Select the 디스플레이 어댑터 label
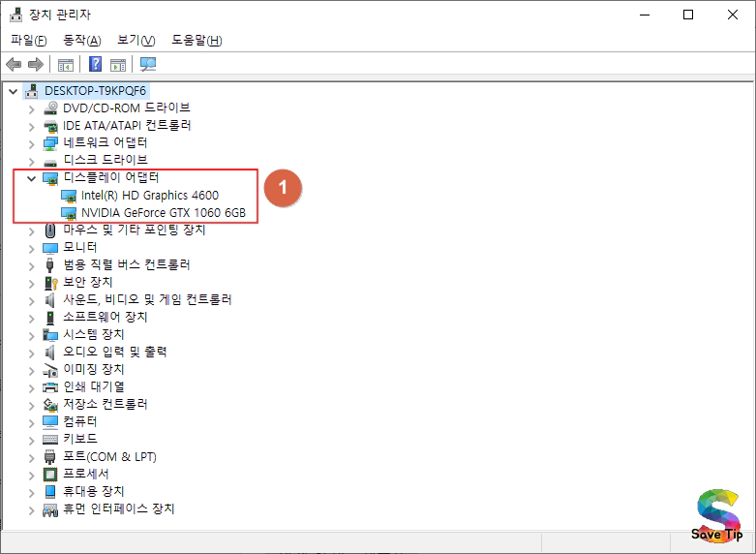This screenshot has width=756, height=554. [x=111, y=177]
